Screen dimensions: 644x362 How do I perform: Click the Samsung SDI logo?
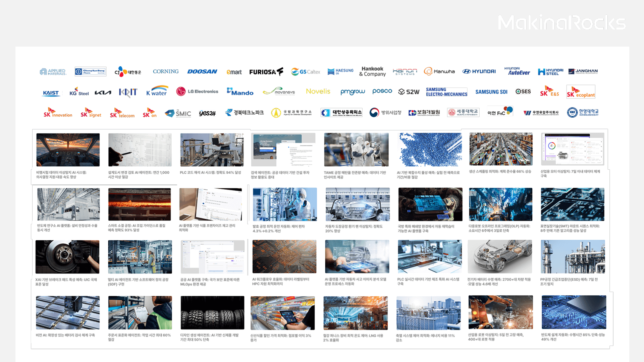pos(491,92)
